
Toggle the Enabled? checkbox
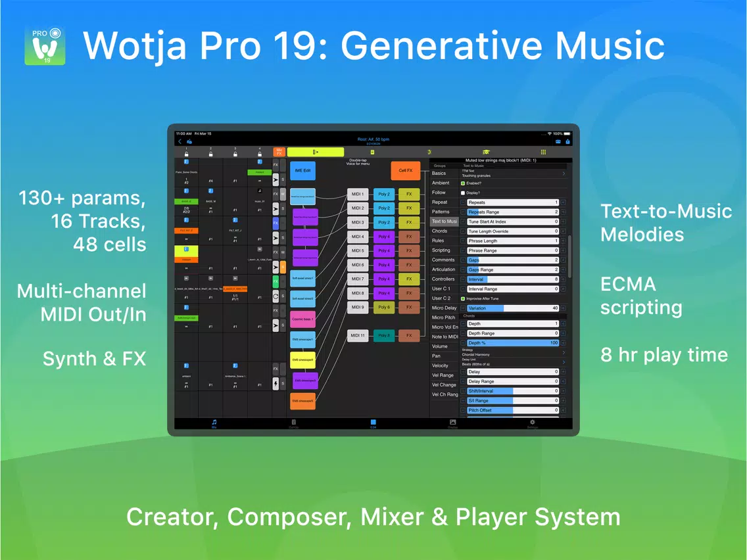coord(462,183)
